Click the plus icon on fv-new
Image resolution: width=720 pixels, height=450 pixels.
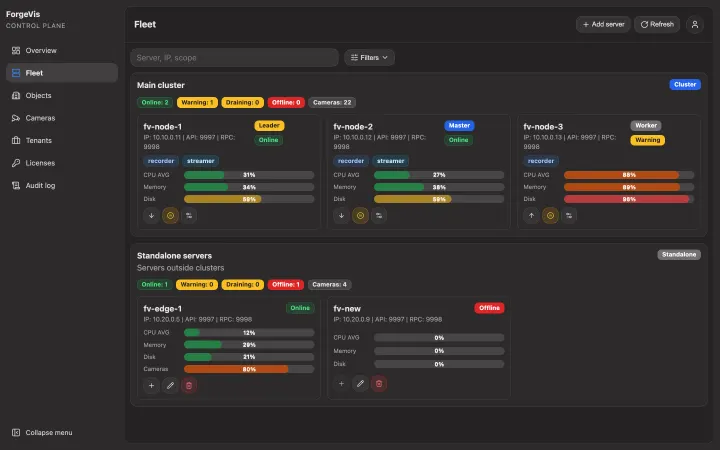pyautogui.click(x=341, y=383)
